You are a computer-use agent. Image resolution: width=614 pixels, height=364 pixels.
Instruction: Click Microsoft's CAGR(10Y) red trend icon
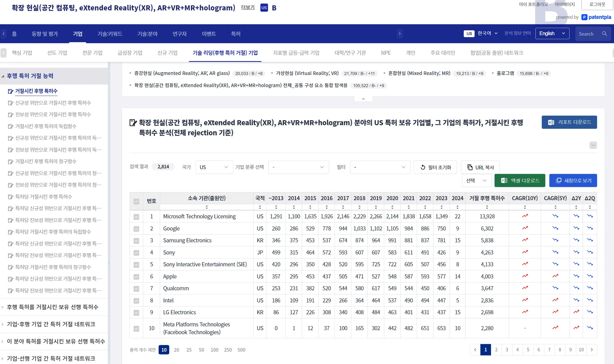(525, 216)
